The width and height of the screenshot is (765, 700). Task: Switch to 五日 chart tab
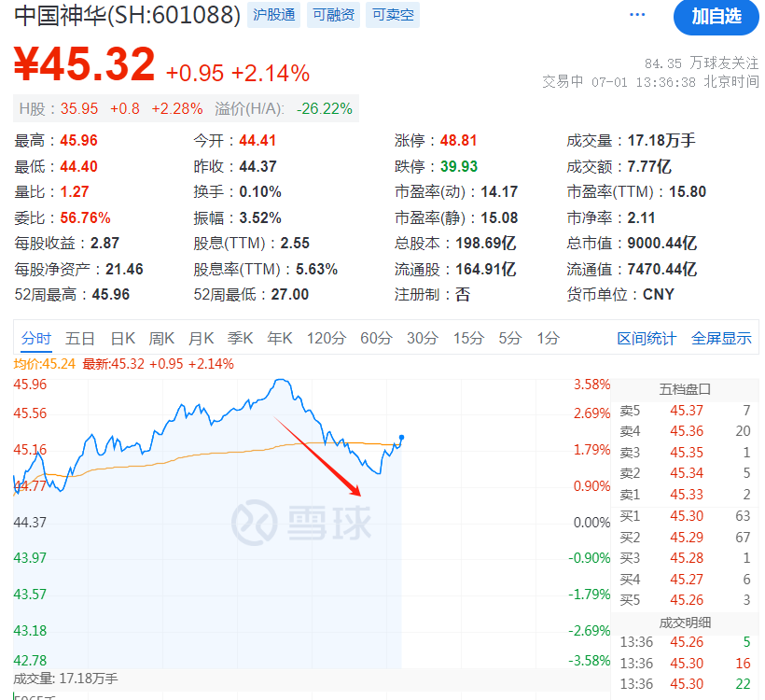coord(80,338)
